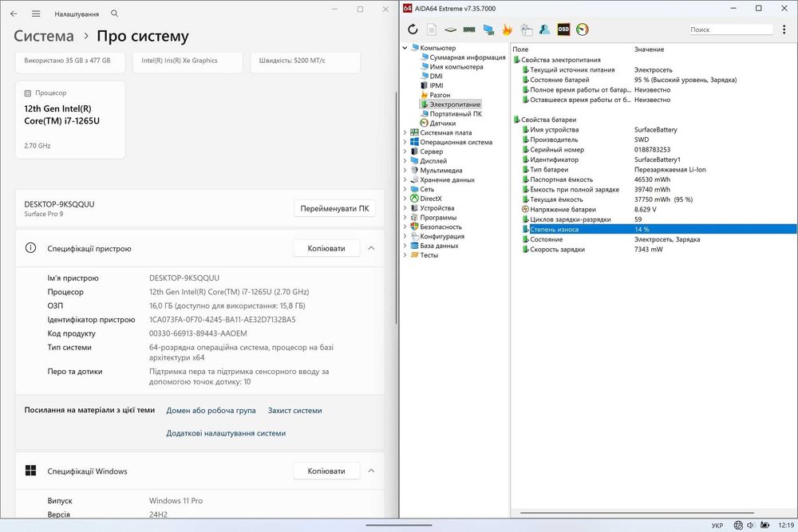The height and width of the screenshot is (532, 798).
Task: Select Имя компьютера tree item
Action: pos(456,67)
